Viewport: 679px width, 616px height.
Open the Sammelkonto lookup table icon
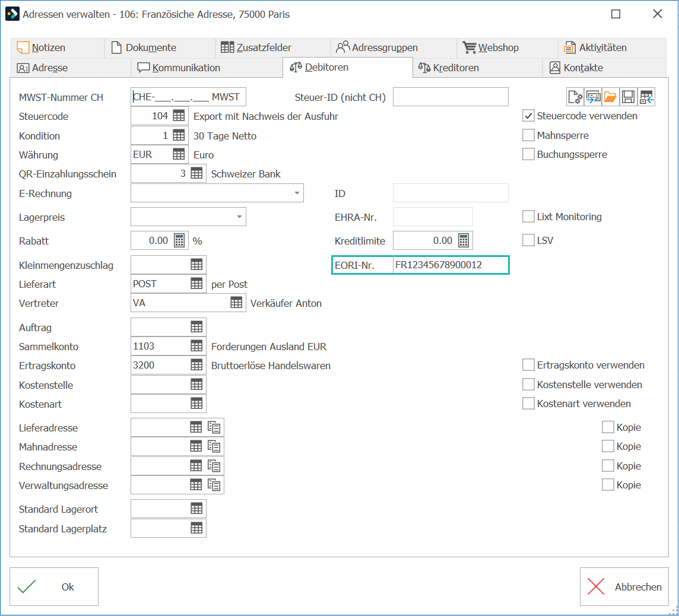(196, 346)
